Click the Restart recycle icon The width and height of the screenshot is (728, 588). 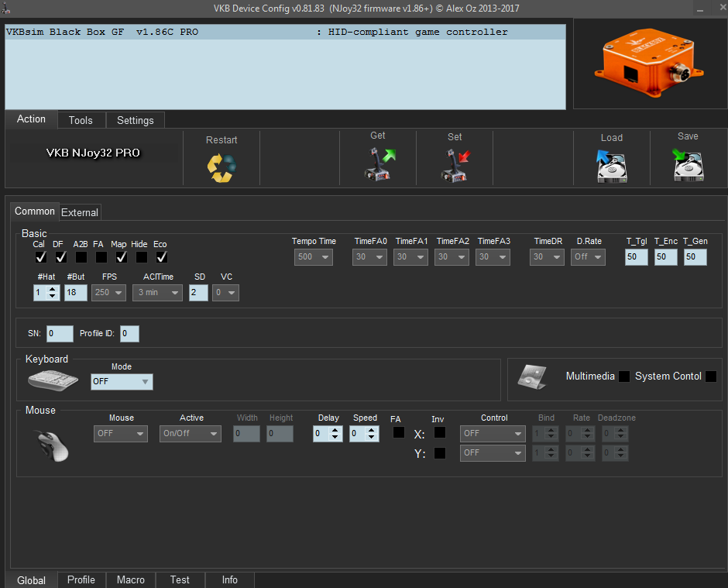tap(221, 167)
